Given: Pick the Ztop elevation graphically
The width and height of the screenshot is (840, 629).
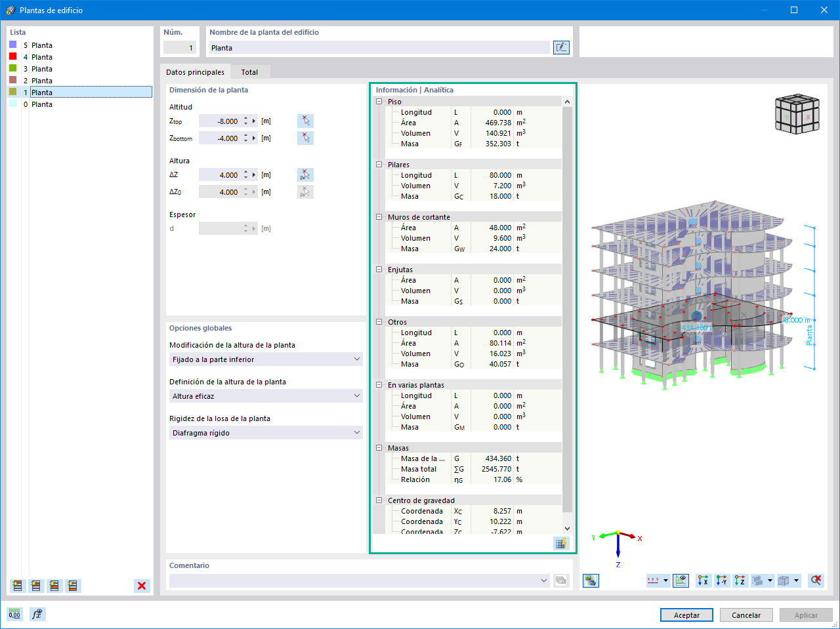Looking at the screenshot, I should point(305,121).
